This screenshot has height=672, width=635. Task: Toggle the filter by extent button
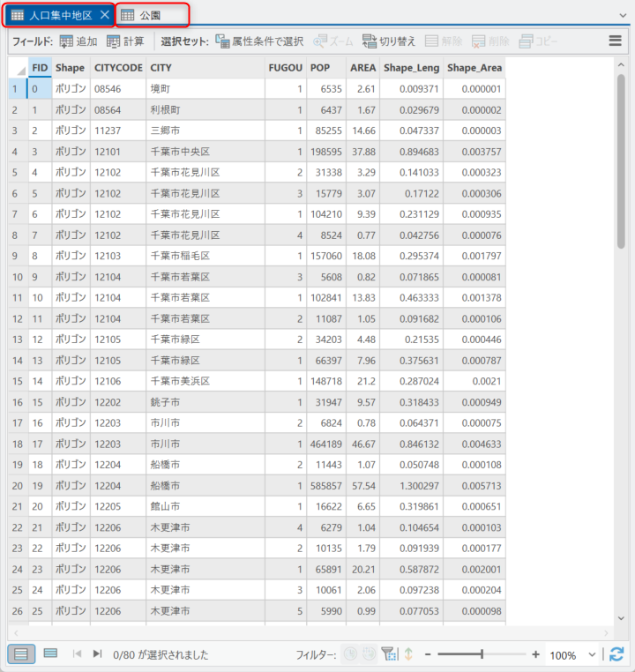click(x=388, y=654)
